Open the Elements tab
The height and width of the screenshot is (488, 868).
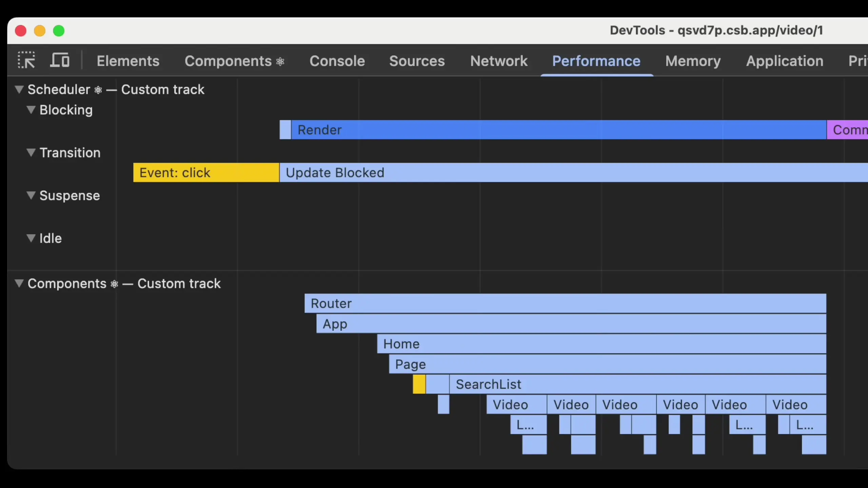(128, 61)
